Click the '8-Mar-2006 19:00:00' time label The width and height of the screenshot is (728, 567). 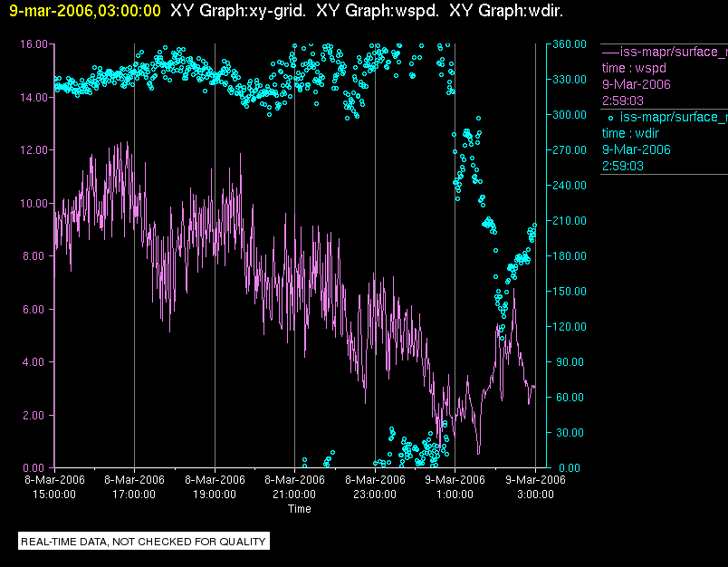pyautogui.click(x=215, y=486)
